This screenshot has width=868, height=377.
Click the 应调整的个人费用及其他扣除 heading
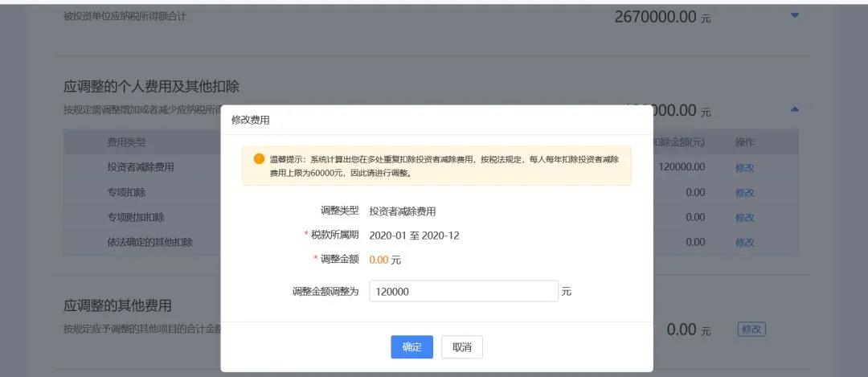151,86
